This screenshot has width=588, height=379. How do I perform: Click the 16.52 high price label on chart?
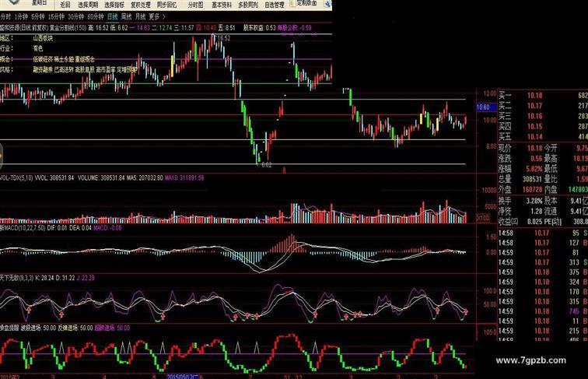(224, 38)
